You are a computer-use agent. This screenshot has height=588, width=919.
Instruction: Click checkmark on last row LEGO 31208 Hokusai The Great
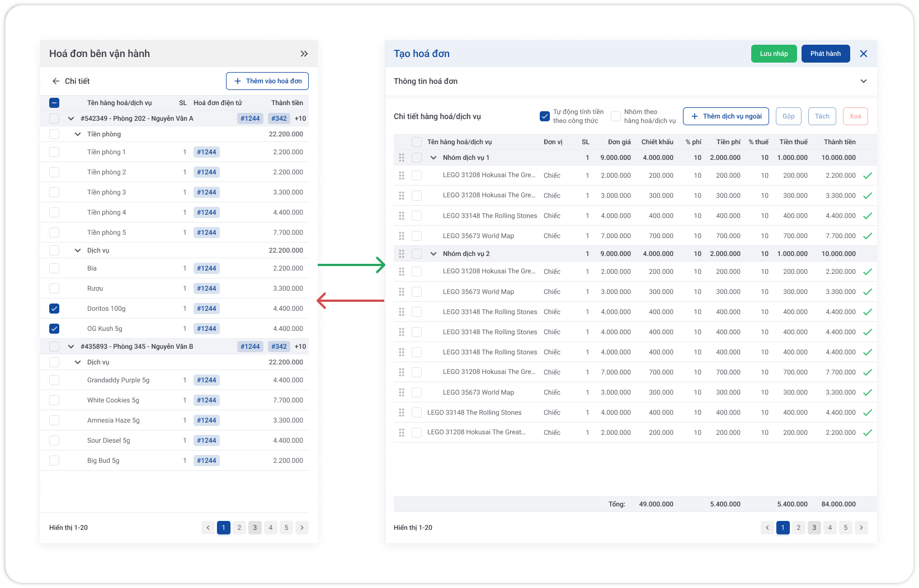tap(868, 433)
